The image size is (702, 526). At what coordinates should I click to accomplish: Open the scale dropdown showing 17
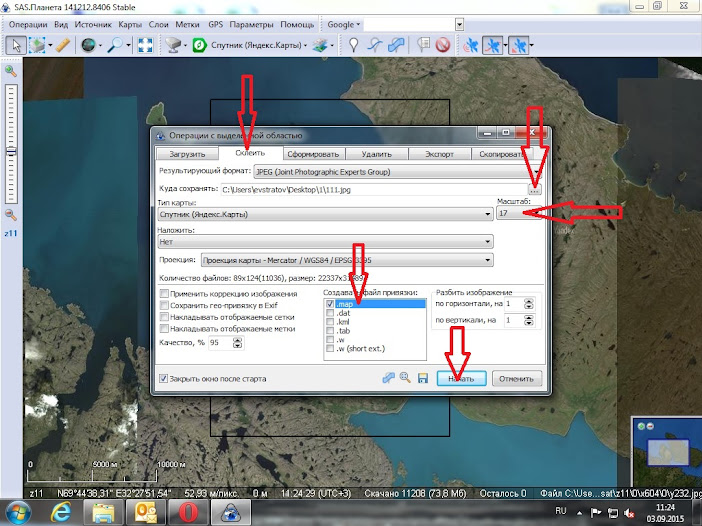pos(519,214)
